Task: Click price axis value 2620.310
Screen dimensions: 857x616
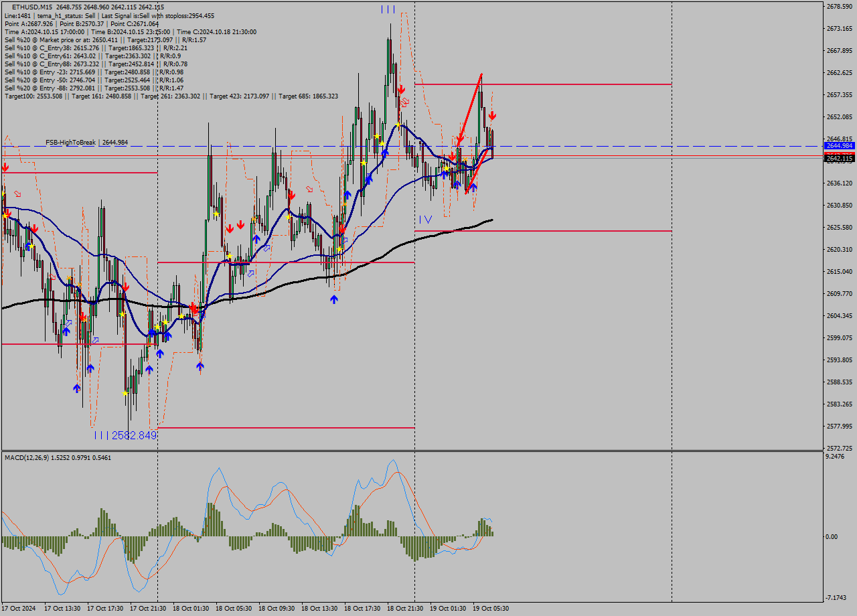Action: (x=839, y=250)
